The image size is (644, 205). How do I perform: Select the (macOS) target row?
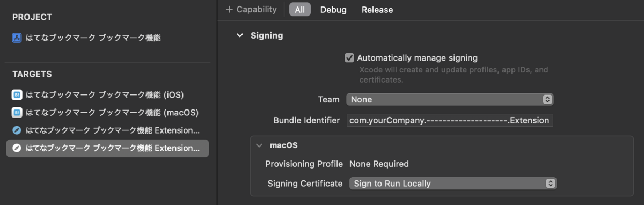coord(107,113)
